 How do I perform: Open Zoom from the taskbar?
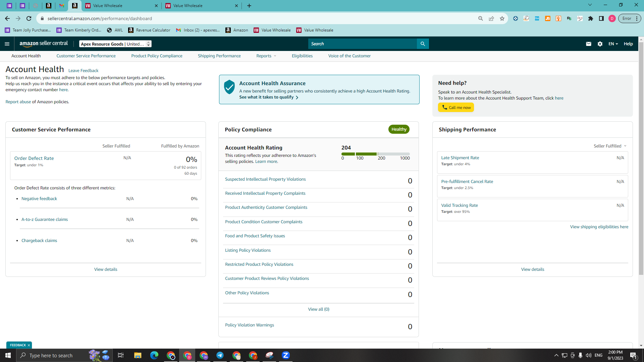tap(286, 355)
